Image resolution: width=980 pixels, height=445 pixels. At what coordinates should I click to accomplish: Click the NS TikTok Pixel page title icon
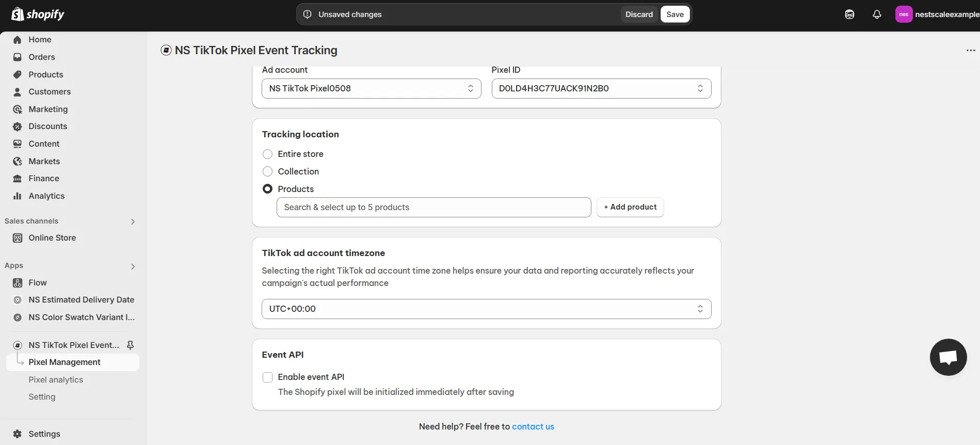click(x=166, y=50)
